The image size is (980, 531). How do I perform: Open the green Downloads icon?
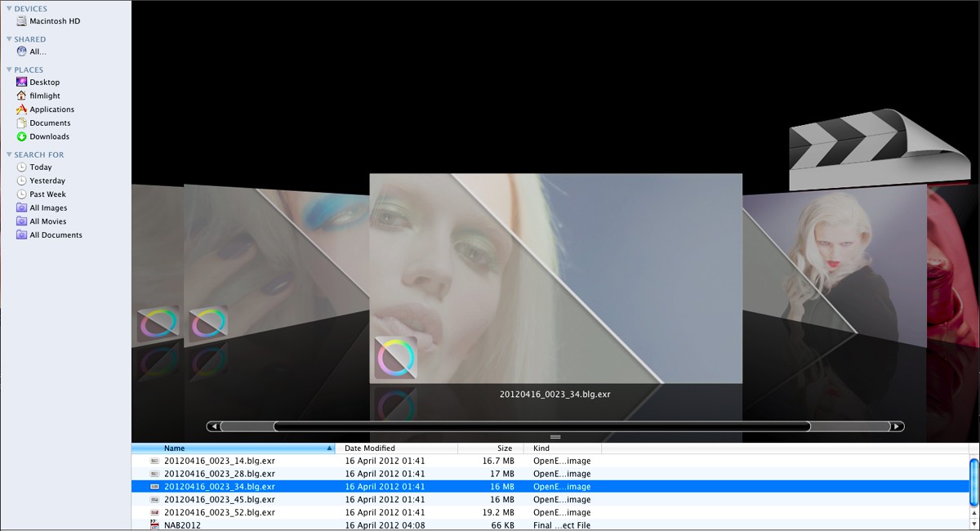click(21, 136)
